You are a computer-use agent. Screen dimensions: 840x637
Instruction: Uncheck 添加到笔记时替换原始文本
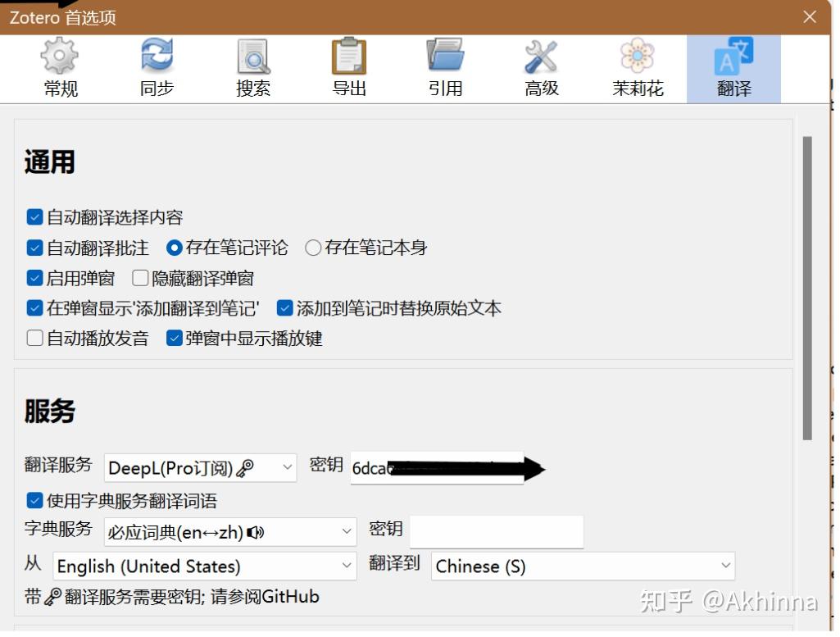[x=284, y=308]
